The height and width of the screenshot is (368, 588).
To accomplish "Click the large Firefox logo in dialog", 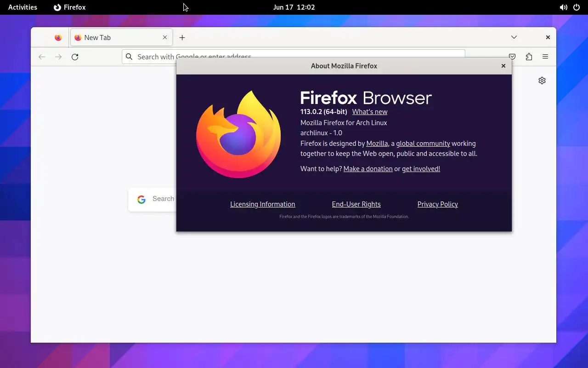I will pos(238,134).
